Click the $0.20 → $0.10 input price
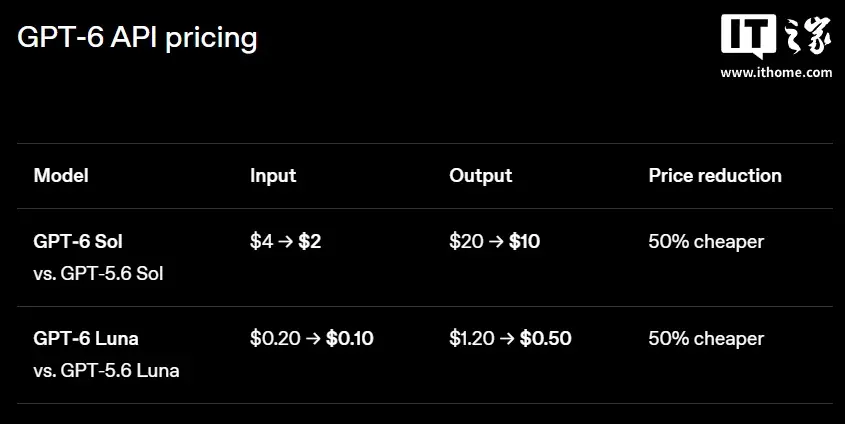Screen dimensions: 845x424 pyautogui.click(x=311, y=338)
